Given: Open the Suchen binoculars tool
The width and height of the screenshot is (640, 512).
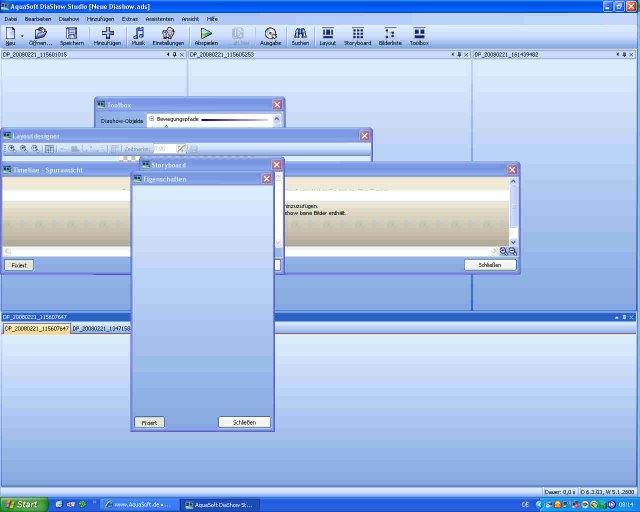Looking at the screenshot, I should (x=300, y=34).
